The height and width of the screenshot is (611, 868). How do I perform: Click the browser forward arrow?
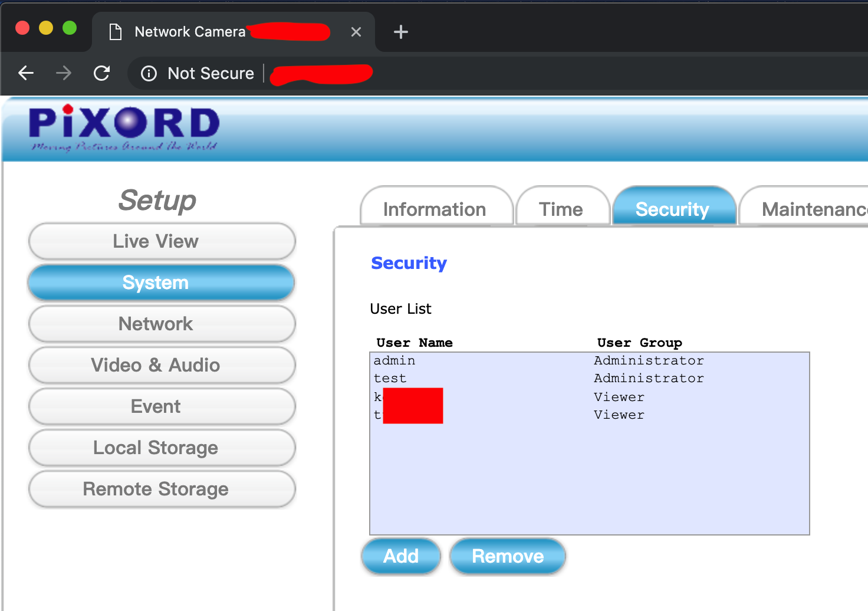pos(64,73)
